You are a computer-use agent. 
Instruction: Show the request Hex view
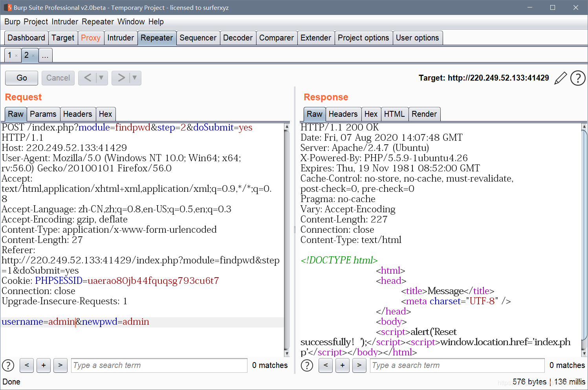(105, 114)
